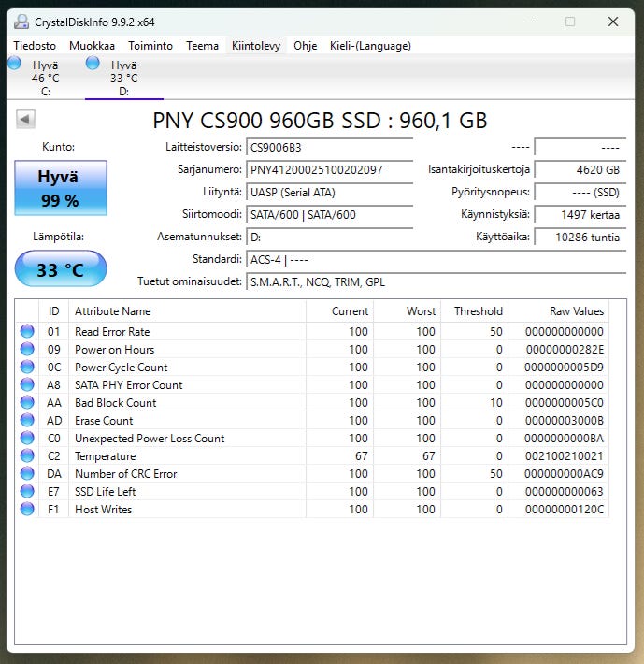Click status orb for Bad Block Count
644x664 pixels.
pos(27,402)
